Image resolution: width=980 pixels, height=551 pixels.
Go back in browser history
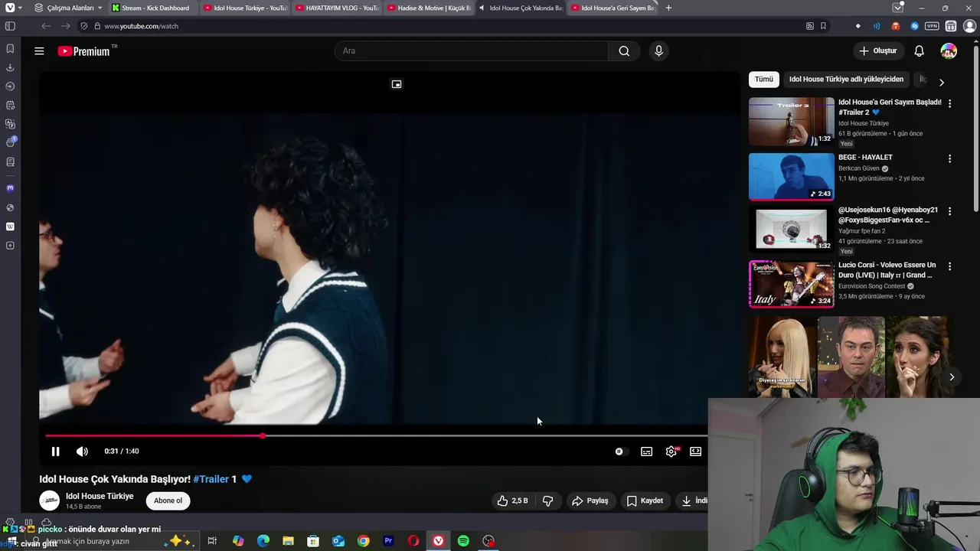pyautogui.click(x=46, y=26)
